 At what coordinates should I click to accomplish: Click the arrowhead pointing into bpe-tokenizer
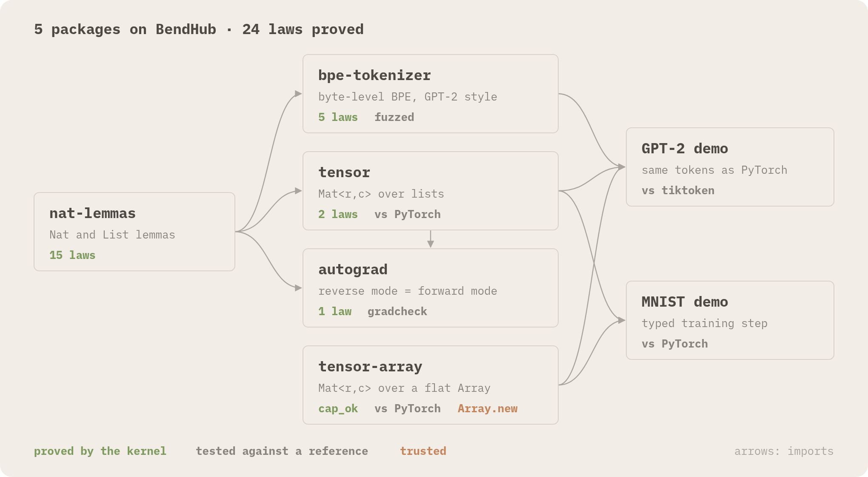click(x=298, y=94)
